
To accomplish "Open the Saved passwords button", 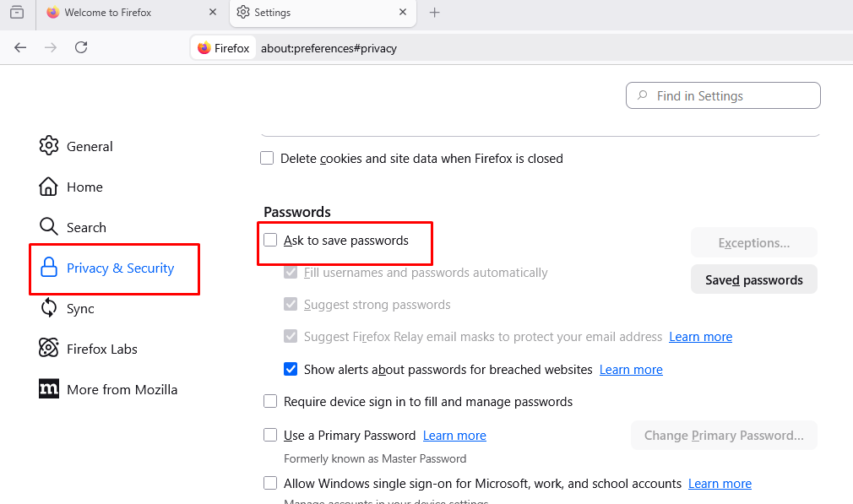I will coord(753,280).
